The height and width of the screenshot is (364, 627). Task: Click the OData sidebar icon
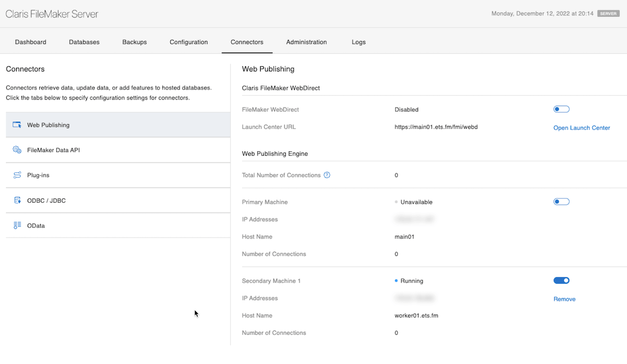click(17, 226)
